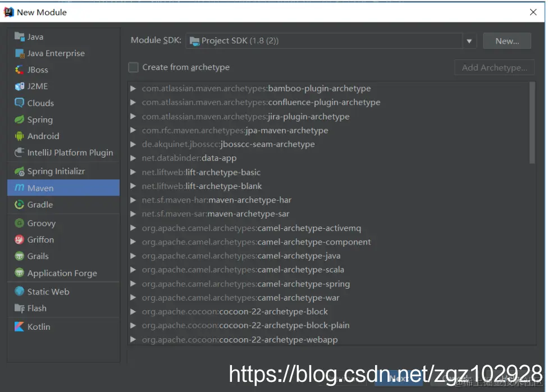Viewport: 548px width, 392px height.
Task: Click the Maven m icon
Action: (x=19, y=188)
